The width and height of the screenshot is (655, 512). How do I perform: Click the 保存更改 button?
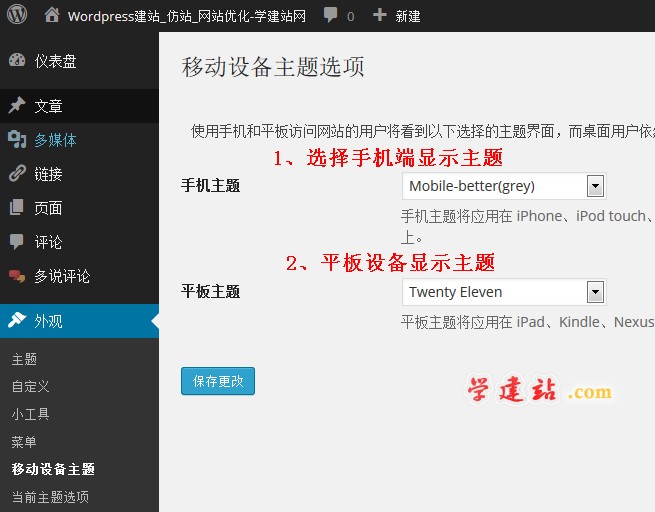[x=218, y=381]
